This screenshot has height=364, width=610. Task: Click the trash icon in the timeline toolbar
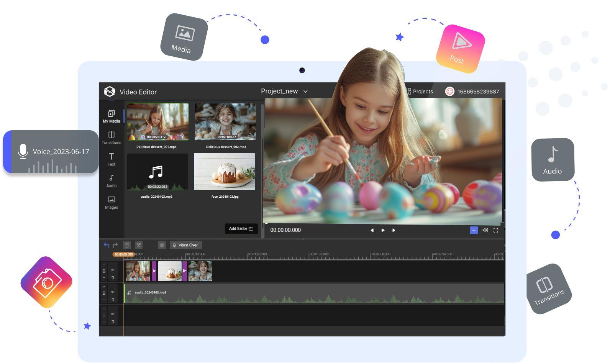(127, 245)
